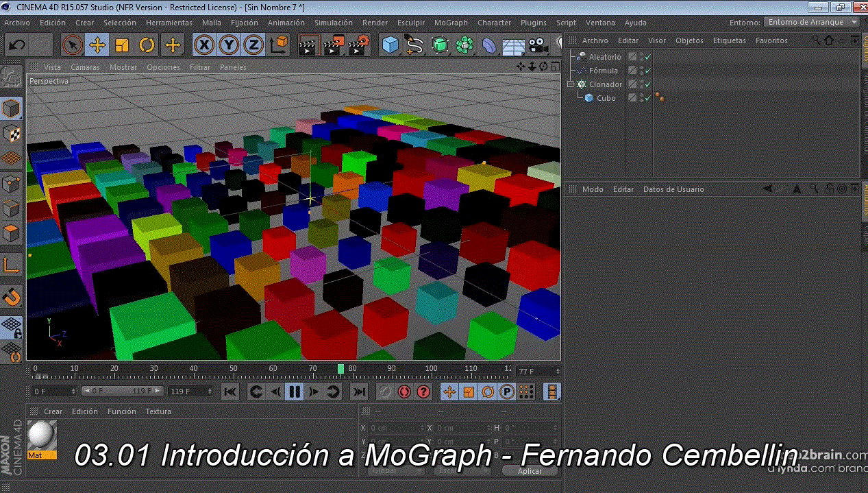Toggle the magnet Snap icon

click(12, 297)
